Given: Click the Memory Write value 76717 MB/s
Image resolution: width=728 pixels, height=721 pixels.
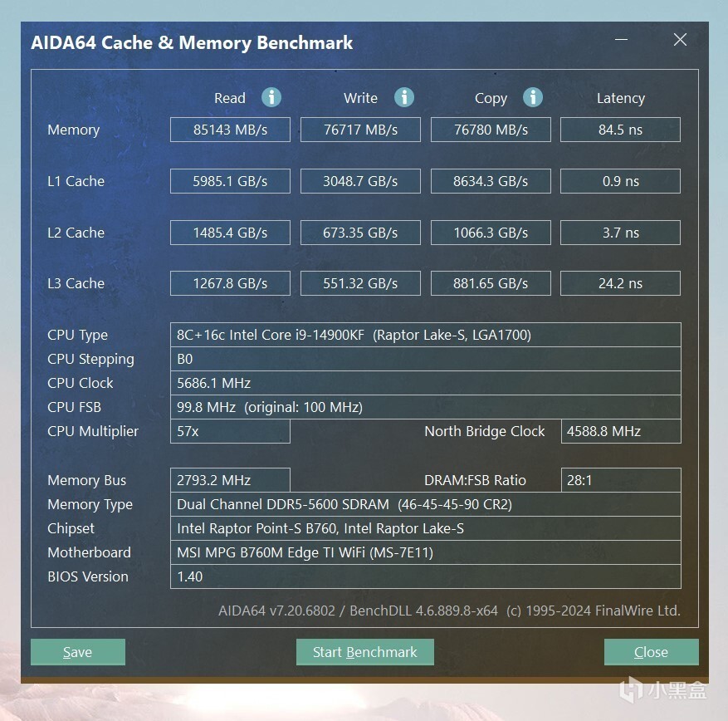Looking at the screenshot, I should click(x=361, y=130).
